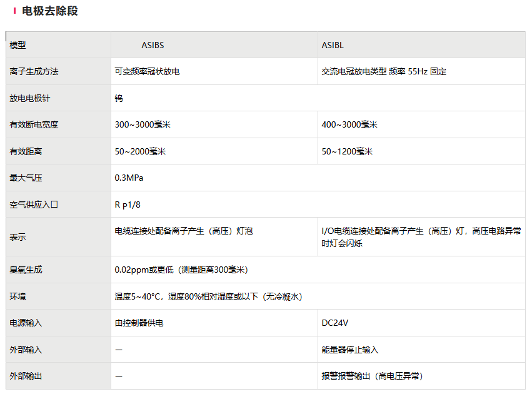Click the 模型 header cell
Screen dimensions: 532x394
tap(18, 45)
